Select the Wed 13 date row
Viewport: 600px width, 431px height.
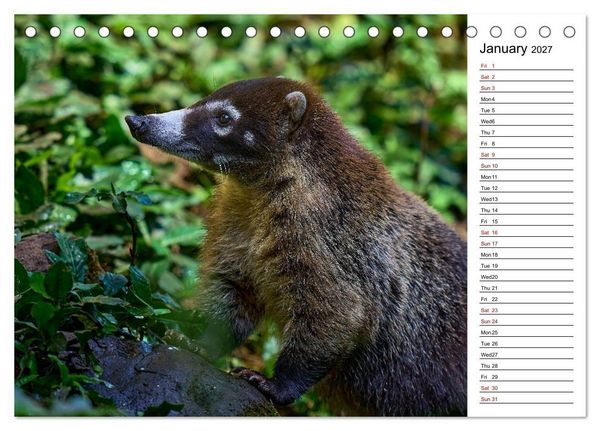pos(527,199)
